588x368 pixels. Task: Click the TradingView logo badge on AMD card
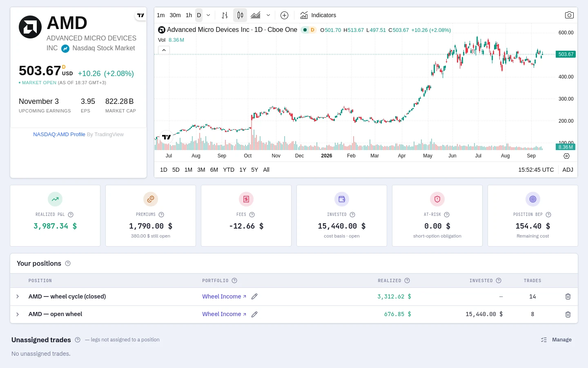(x=140, y=15)
